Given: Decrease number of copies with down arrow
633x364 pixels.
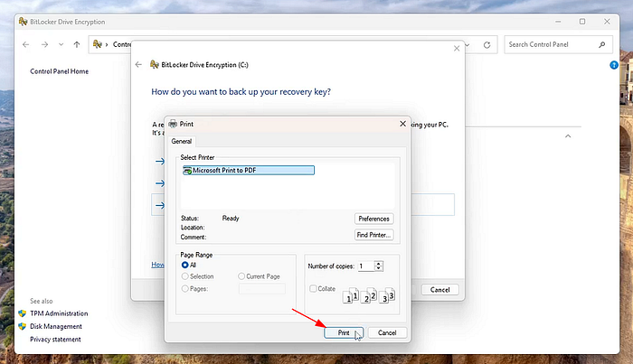Looking at the screenshot, I should point(378,268).
